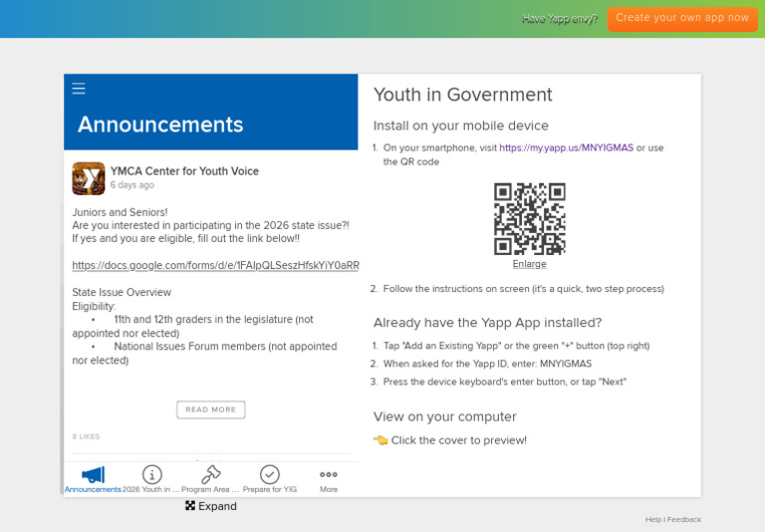
Task: Click the Youth in Government heading
Action: 462,95
